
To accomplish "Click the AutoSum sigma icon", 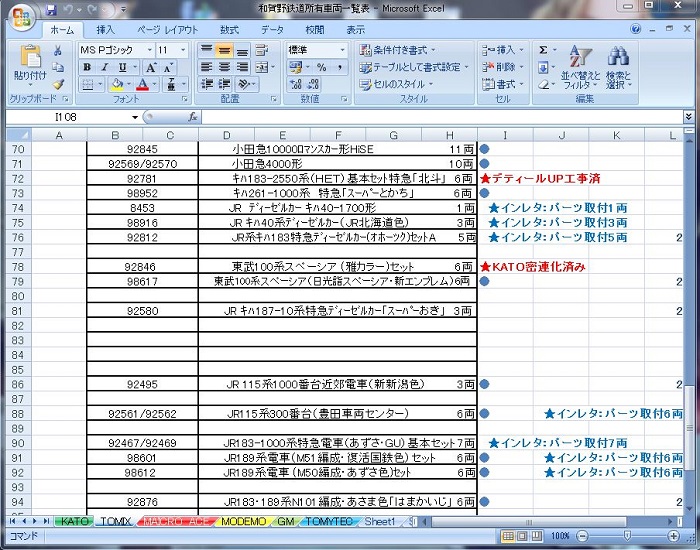I will (543, 50).
